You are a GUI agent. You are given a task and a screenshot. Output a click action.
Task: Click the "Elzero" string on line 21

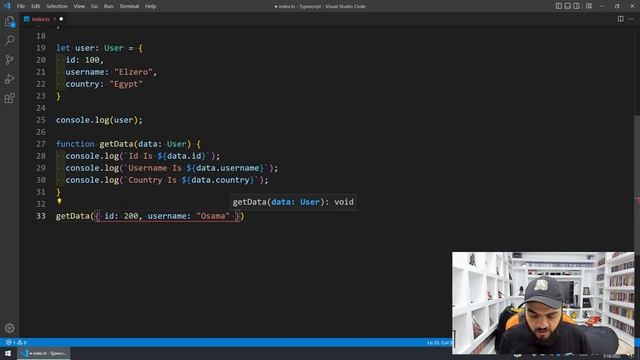133,72
